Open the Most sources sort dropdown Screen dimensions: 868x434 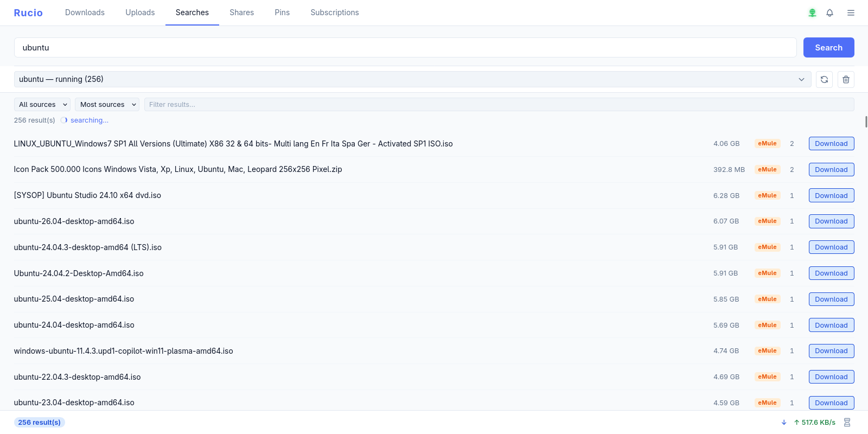point(107,105)
